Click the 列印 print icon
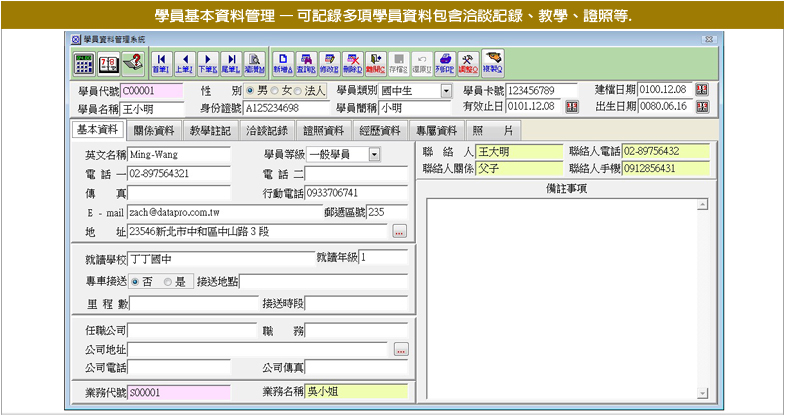This screenshot has width=786, height=418. click(444, 64)
